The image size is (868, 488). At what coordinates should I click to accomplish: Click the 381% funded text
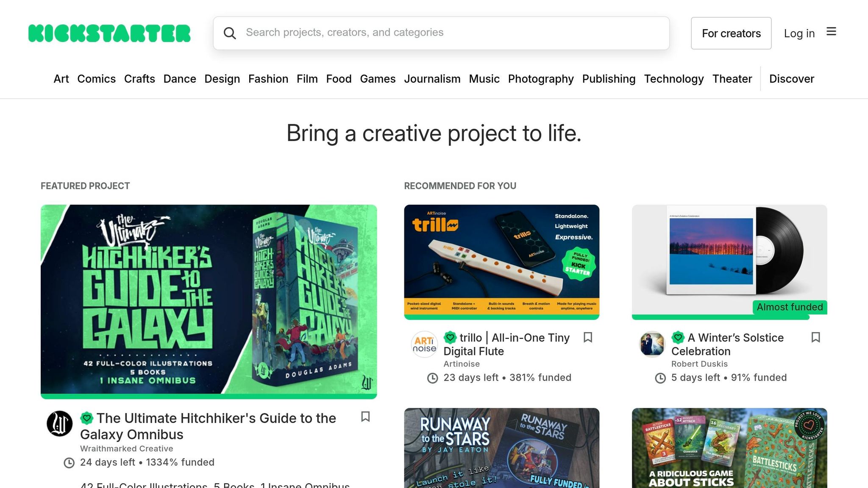(540, 377)
